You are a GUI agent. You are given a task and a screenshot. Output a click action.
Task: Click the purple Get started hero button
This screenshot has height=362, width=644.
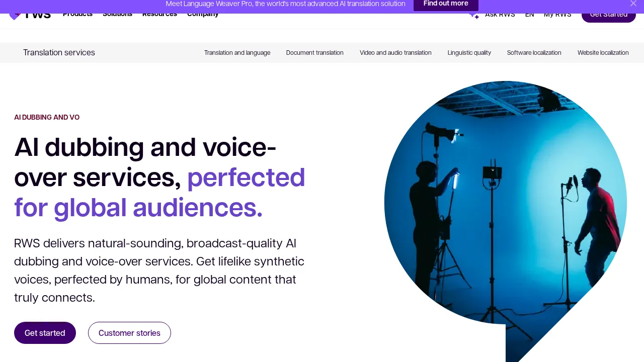45,333
